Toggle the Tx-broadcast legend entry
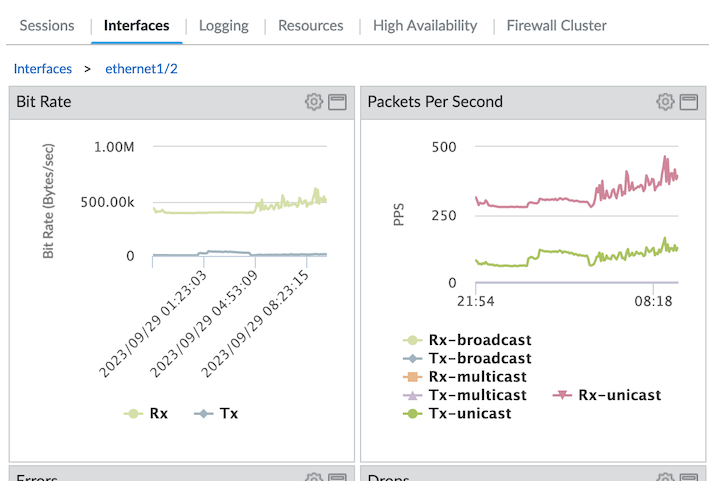This screenshot has width=720, height=481. tap(466, 359)
